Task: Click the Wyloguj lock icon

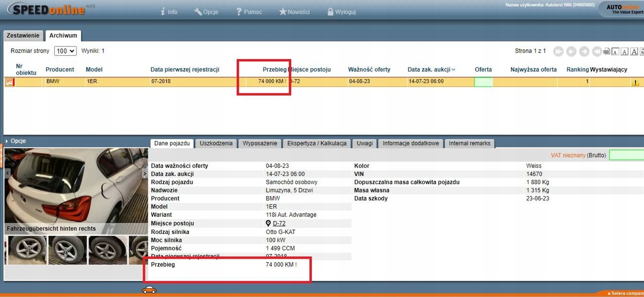Action: pyautogui.click(x=330, y=12)
